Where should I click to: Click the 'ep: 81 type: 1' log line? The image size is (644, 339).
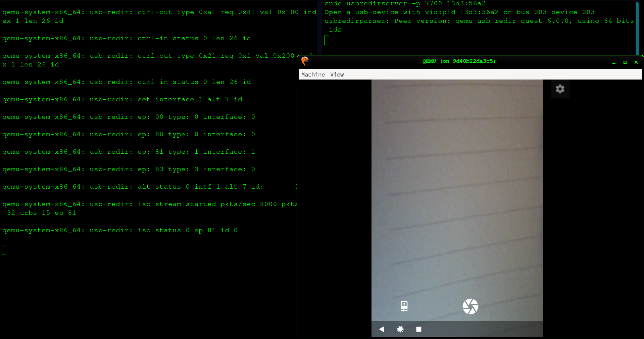click(129, 152)
